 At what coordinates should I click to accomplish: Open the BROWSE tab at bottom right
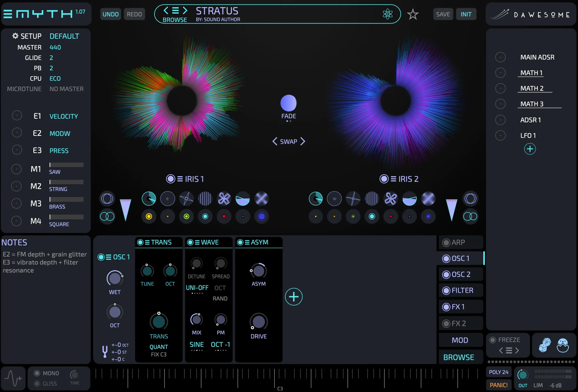tap(461, 357)
